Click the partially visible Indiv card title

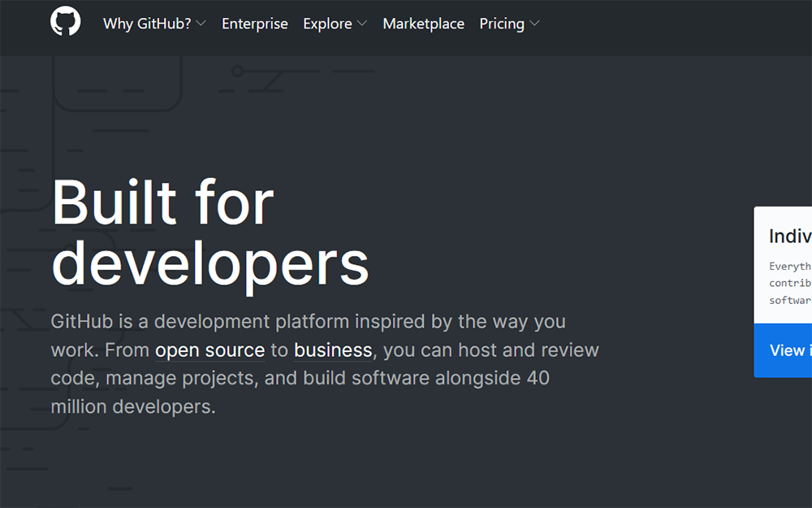tap(790, 237)
